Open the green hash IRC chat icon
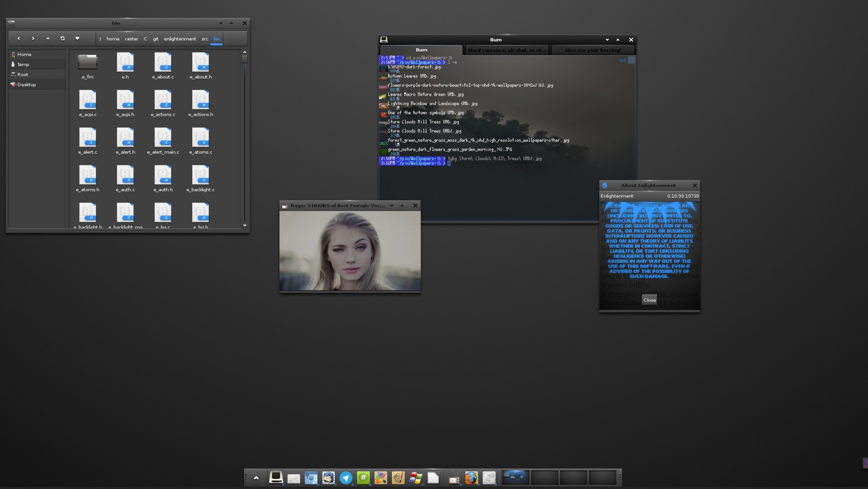Screen dimensions: 868x489 pos(363,478)
